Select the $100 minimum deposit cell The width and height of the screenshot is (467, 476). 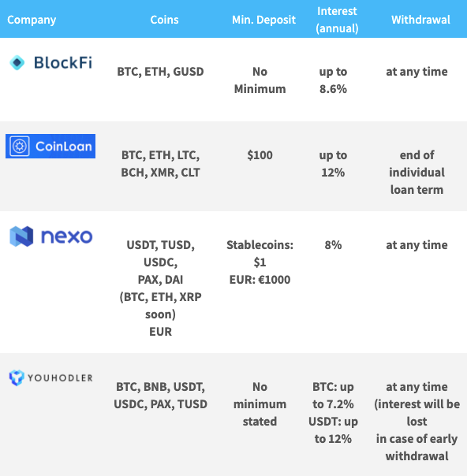coord(260,155)
